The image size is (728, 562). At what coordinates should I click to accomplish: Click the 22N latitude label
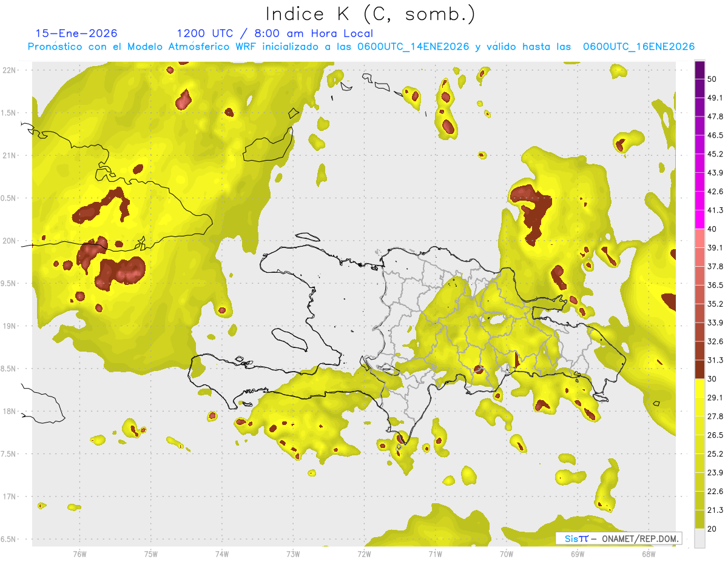[9, 70]
